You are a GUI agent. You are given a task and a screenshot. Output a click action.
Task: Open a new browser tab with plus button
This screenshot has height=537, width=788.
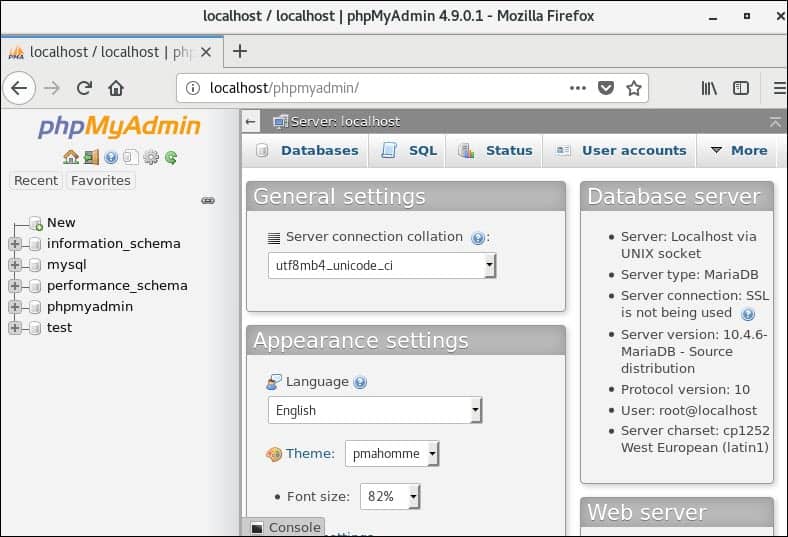pos(240,51)
